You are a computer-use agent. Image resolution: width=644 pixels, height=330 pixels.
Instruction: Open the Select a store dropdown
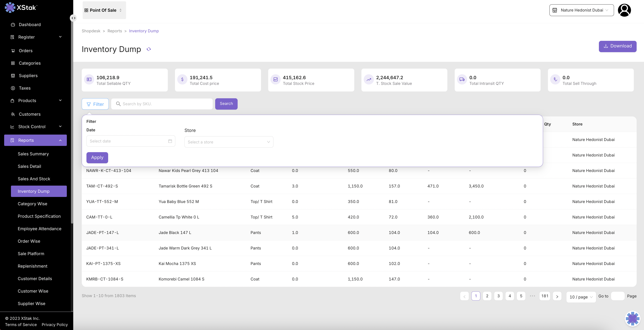click(x=229, y=142)
